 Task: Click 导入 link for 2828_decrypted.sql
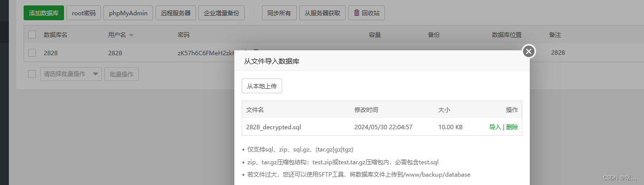(495, 127)
